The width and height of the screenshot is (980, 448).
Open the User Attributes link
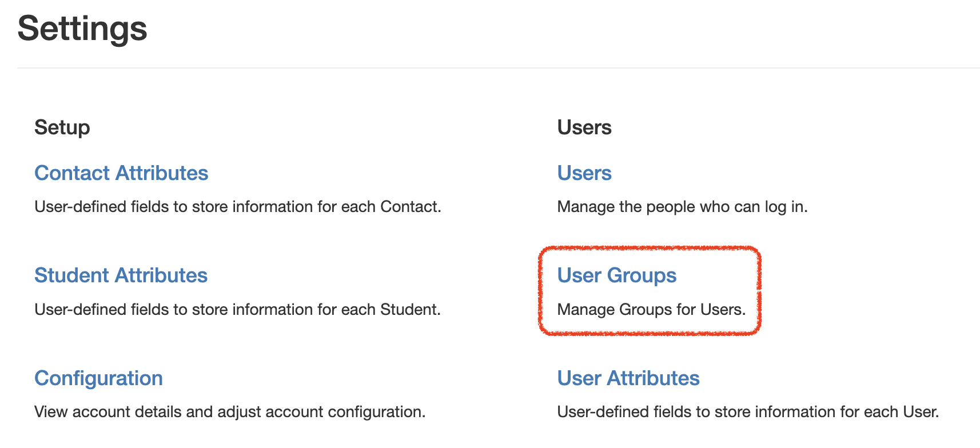pyautogui.click(x=628, y=378)
